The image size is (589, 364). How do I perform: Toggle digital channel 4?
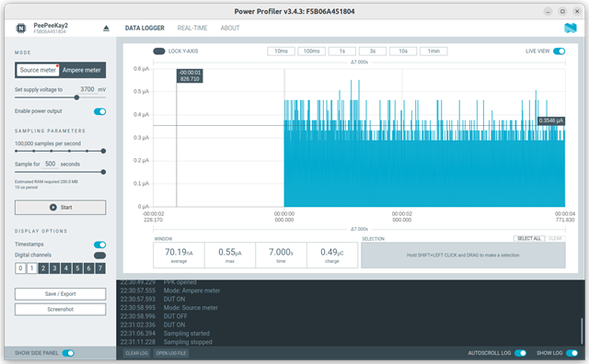click(66, 268)
